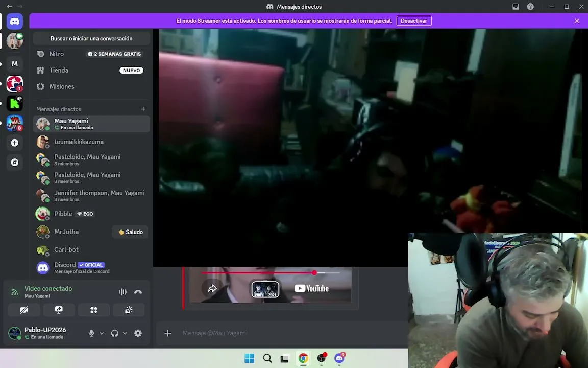Click the Mensajes directos header

click(x=59, y=109)
